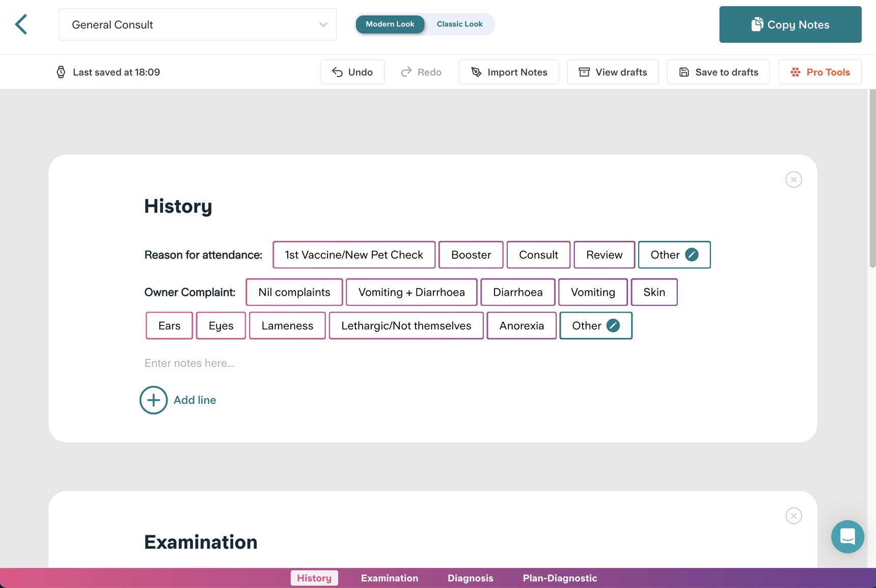The height and width of the screenshot is (588, 876).
Task: Select the Undo icon
Action: [x=337, y=72]
